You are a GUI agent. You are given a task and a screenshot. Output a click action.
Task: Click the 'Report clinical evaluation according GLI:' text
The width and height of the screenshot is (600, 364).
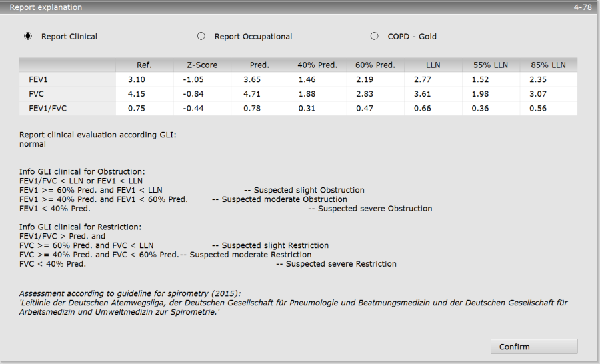(98, 135)
